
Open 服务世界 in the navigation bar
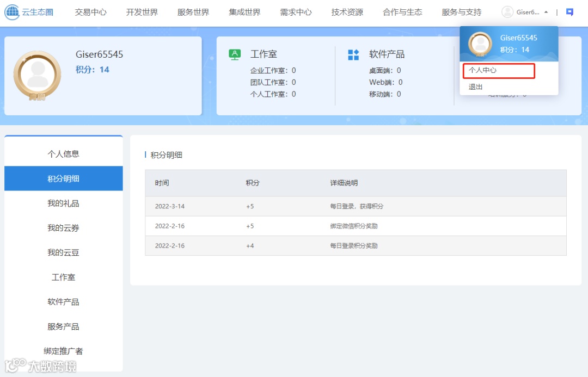(193, 13)
